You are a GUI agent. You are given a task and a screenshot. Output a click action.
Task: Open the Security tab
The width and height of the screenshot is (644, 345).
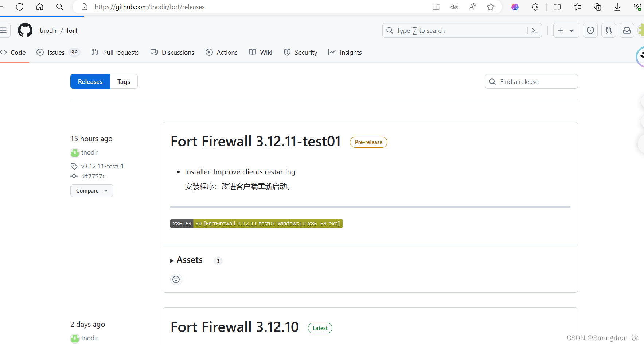pyautogui.click(x=300, y=53)
